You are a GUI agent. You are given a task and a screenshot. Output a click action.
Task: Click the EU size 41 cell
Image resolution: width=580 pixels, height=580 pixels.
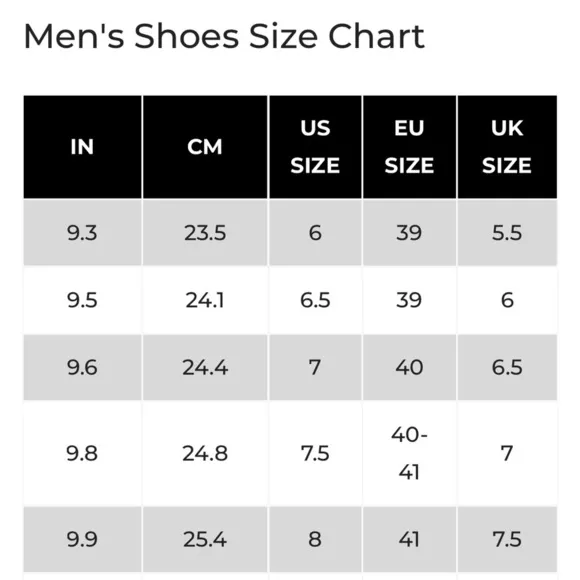pos(409,539)
